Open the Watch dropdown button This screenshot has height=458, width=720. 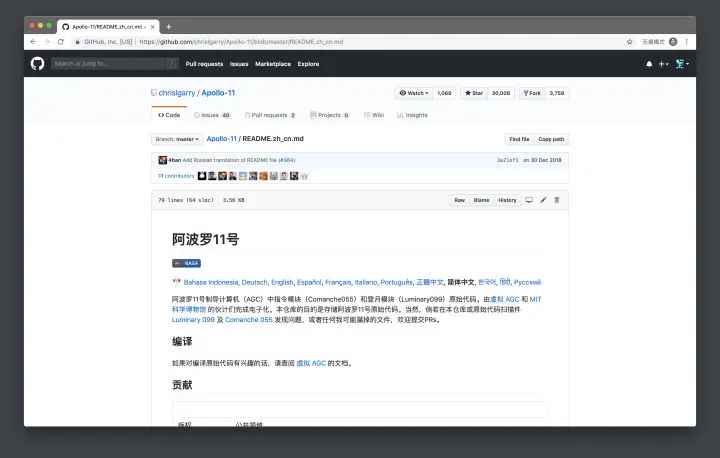coord(414,93)
